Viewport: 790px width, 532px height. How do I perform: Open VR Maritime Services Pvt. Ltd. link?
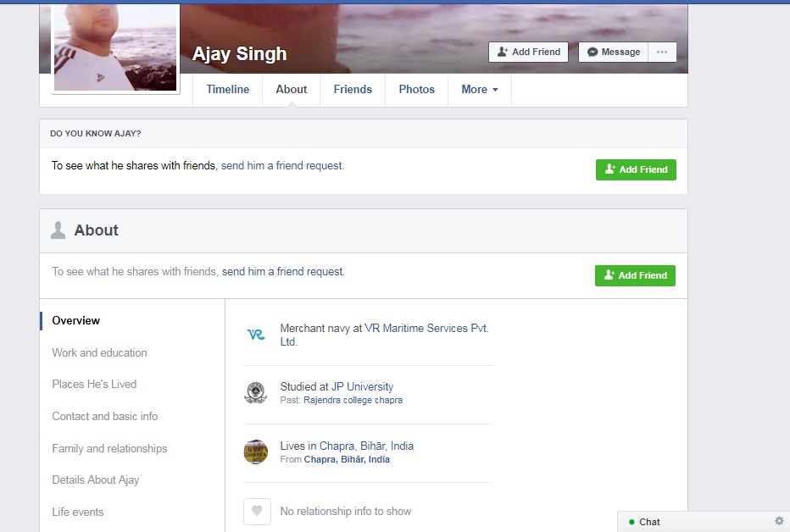[385, 335]
